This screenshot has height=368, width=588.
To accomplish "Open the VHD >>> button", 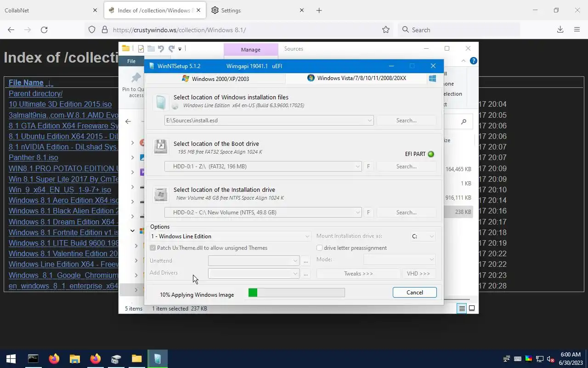I will [x=418, y=274].
